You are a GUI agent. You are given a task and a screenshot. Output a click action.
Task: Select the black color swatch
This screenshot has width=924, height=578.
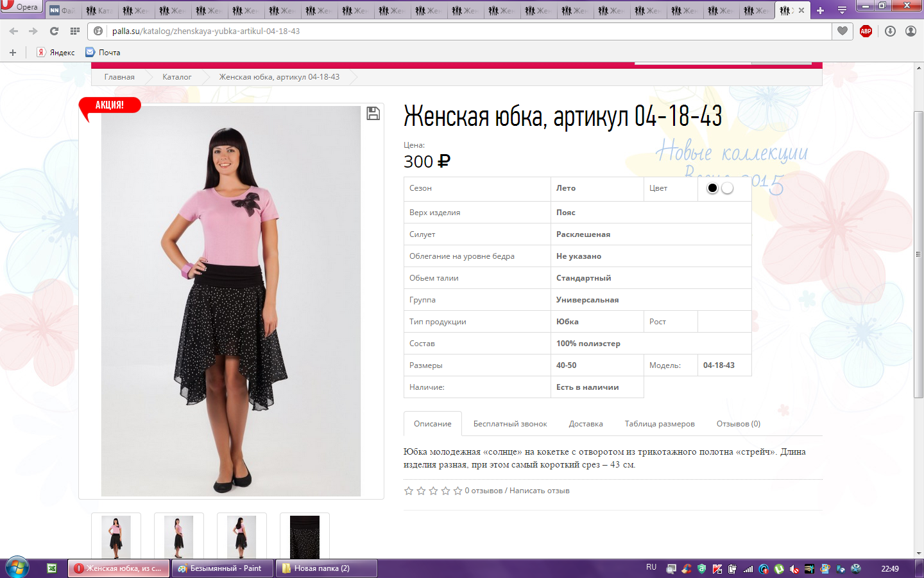pos(712,188)
